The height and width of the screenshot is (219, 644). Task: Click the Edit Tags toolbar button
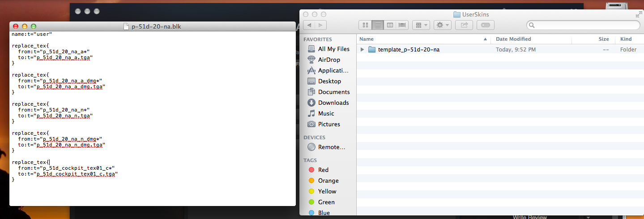[x=486, y=25]
